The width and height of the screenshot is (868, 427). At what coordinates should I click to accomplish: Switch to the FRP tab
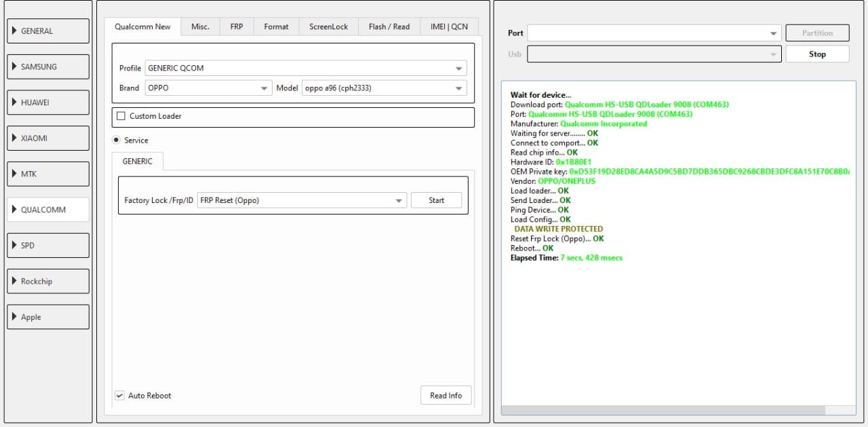click(x=236, y=26)
